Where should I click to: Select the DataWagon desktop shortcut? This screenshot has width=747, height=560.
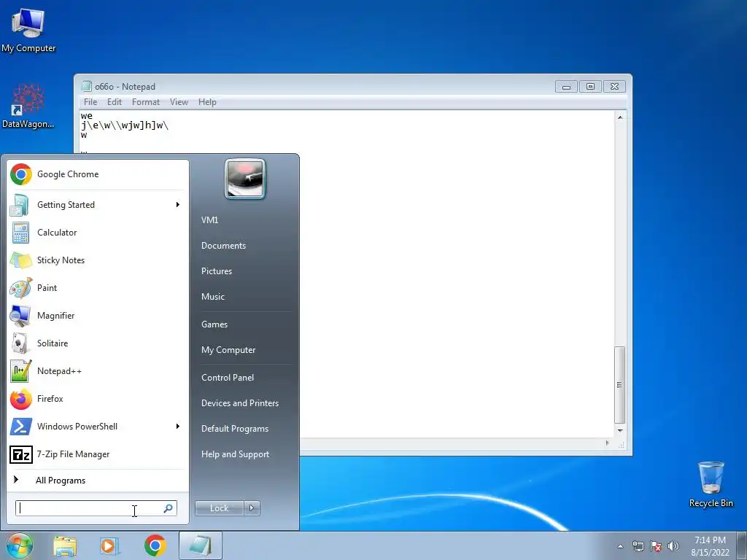[28, 106]
